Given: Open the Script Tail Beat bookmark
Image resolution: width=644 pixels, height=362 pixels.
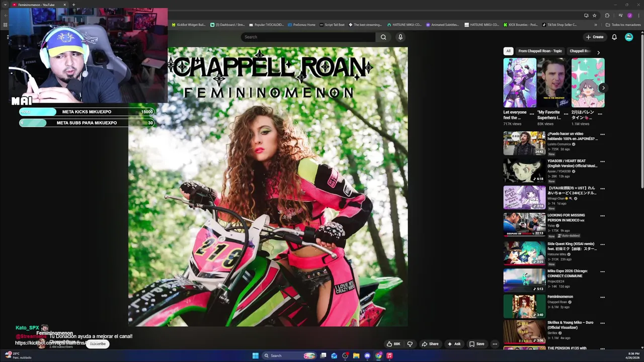Looking at the screenshot, I should [332, 25].
